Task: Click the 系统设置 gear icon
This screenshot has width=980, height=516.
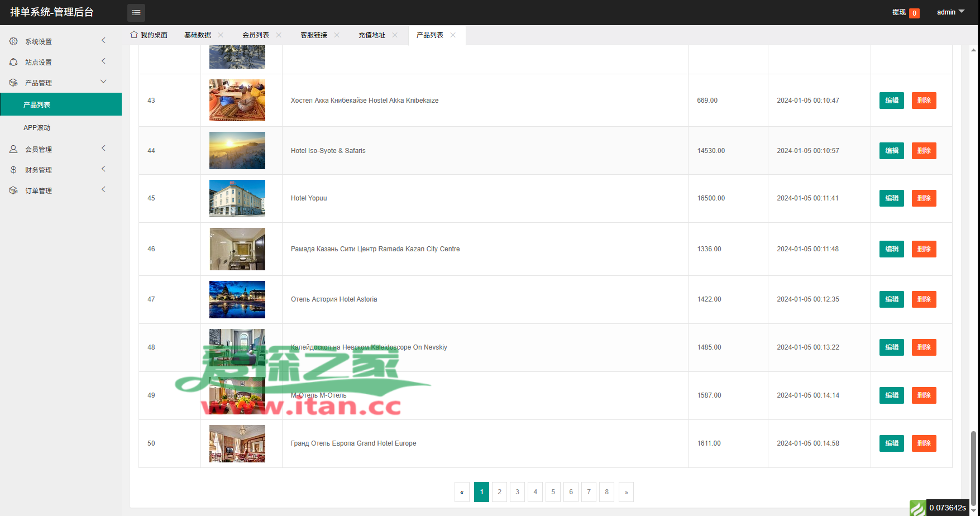Action: (13, 41)
